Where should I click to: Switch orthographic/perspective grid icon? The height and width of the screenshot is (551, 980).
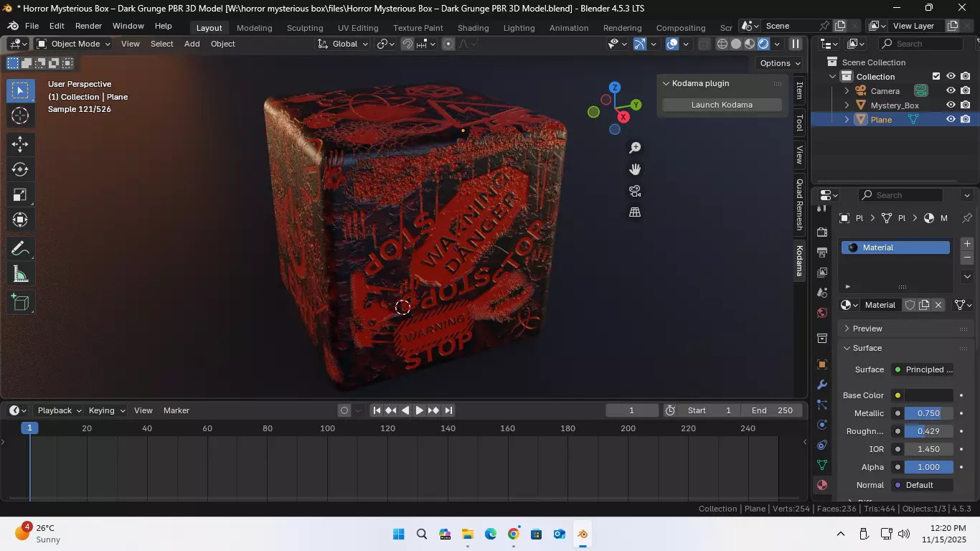635,212
